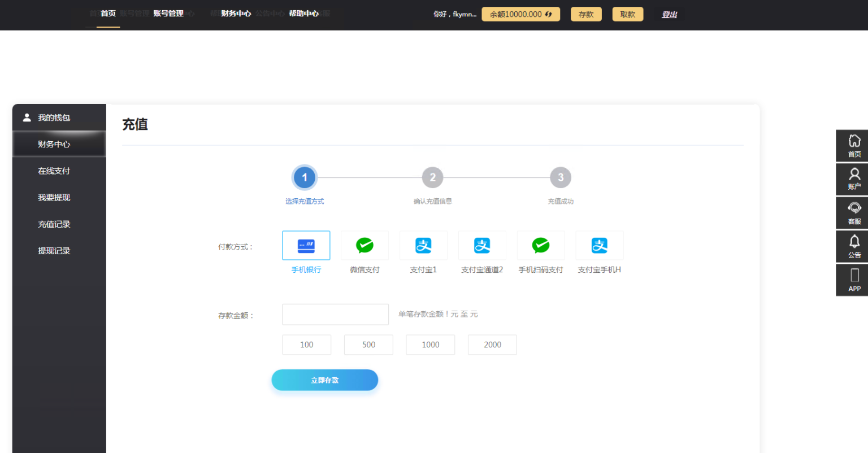Select the 100 quick amount option

[x=306, y=345]
